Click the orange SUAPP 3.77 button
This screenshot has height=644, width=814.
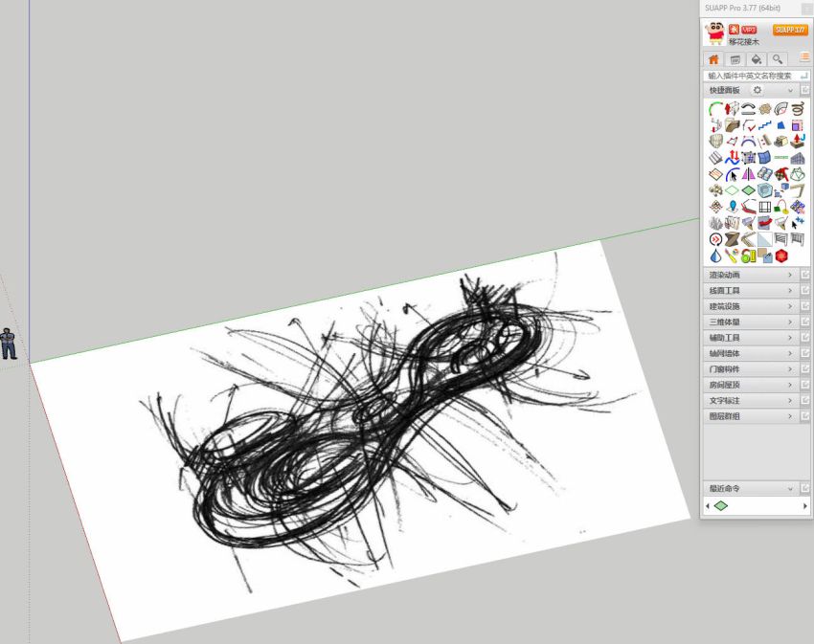(790, 30)
